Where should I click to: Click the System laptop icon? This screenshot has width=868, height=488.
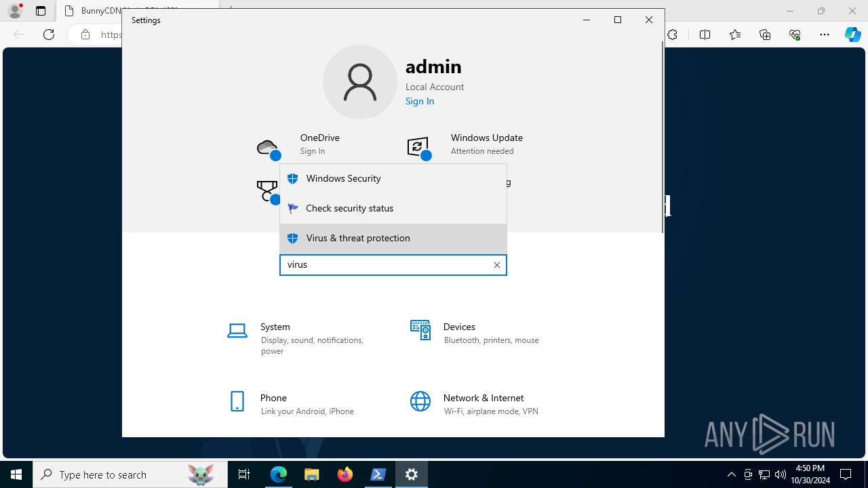click(x=237, y=331)
